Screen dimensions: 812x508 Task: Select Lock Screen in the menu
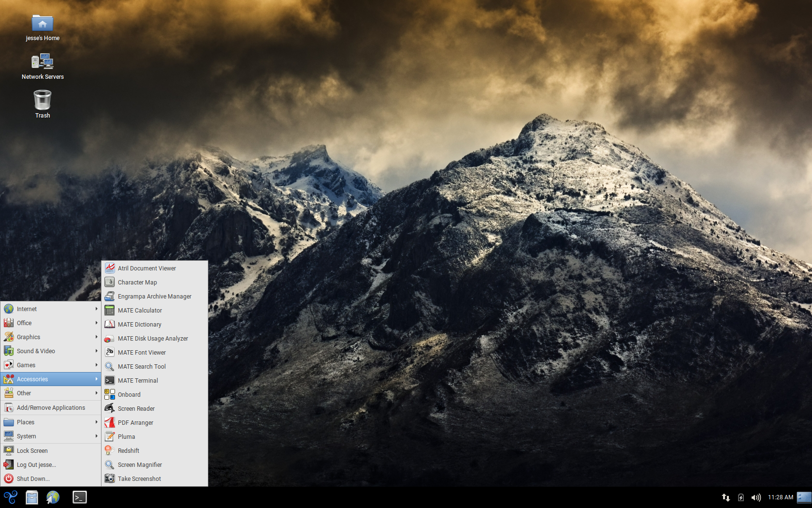(51, 451)
